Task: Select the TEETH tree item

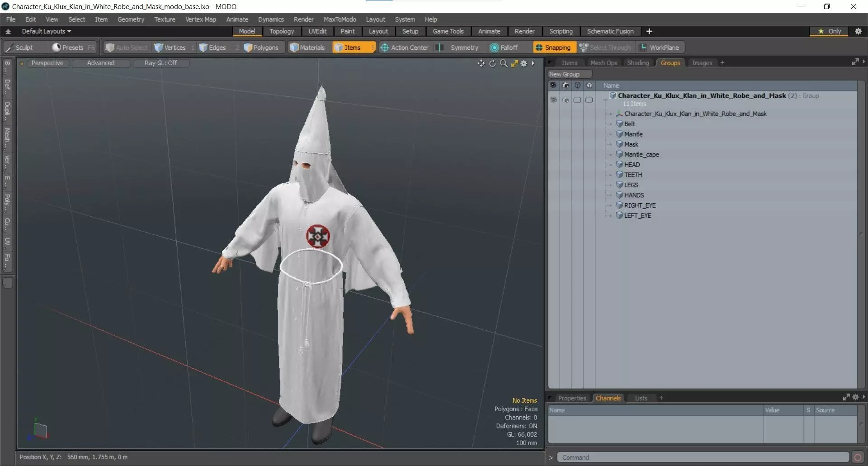Action: (x=633, y=175)
